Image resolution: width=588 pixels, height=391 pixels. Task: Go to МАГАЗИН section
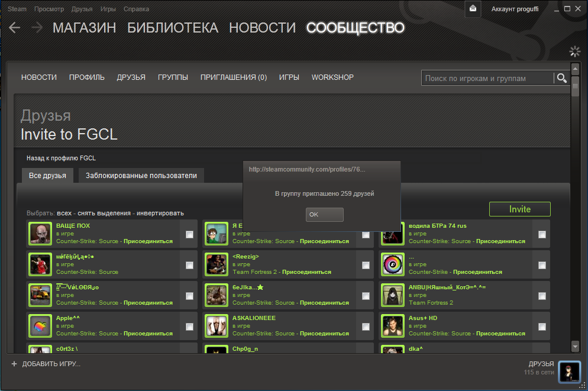click(84, 28)
